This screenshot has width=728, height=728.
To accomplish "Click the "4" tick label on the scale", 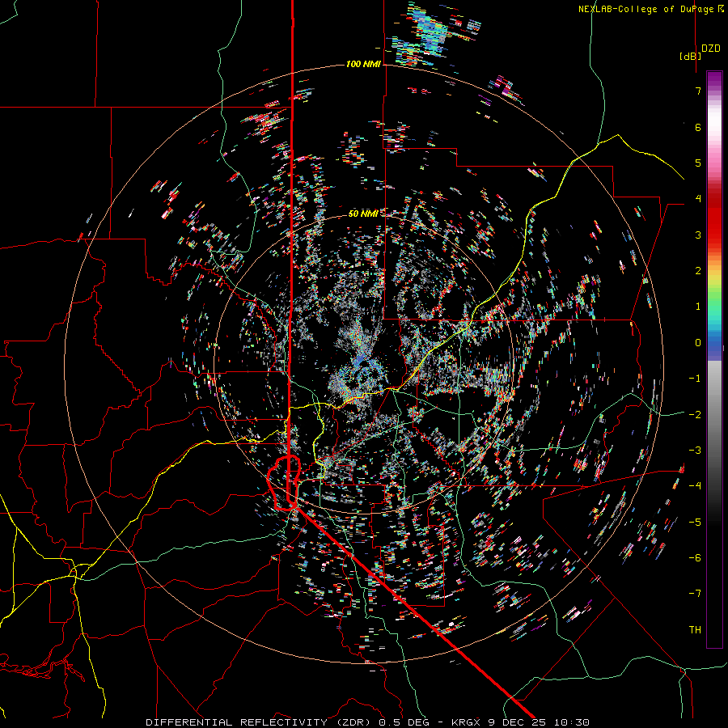I will click(x=698, y=199).
